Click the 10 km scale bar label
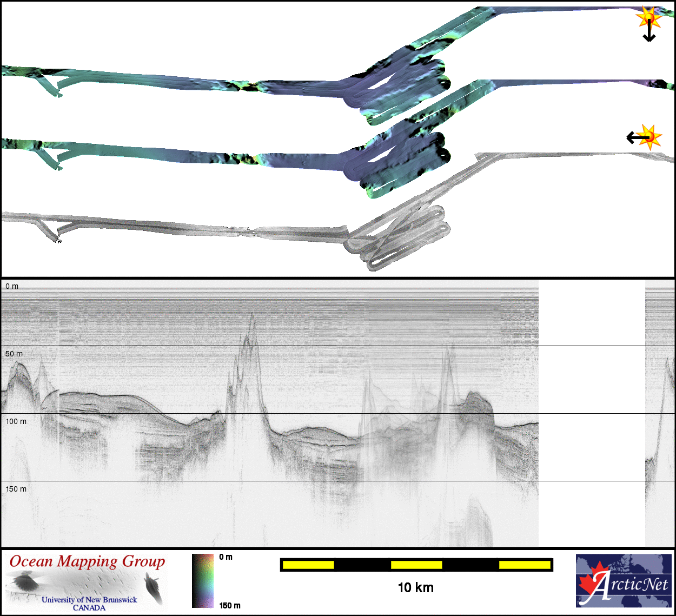 (x=415, y=588)
